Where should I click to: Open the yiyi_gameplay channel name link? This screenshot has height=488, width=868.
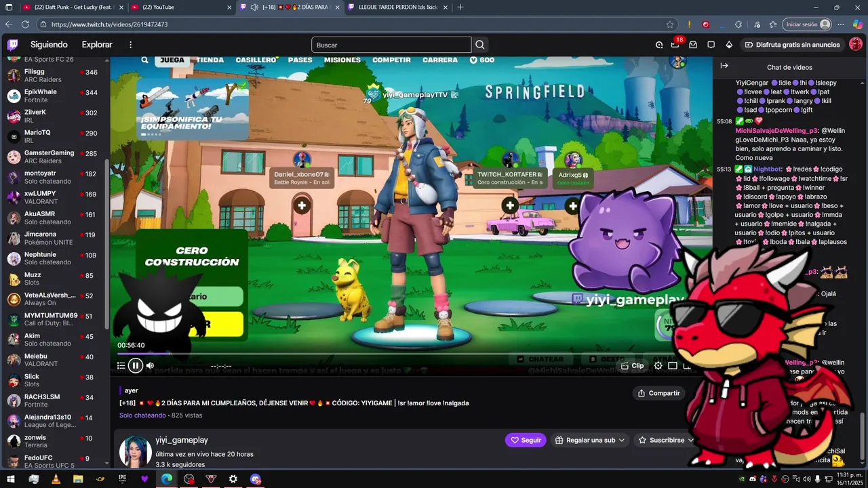coord(182,441)
